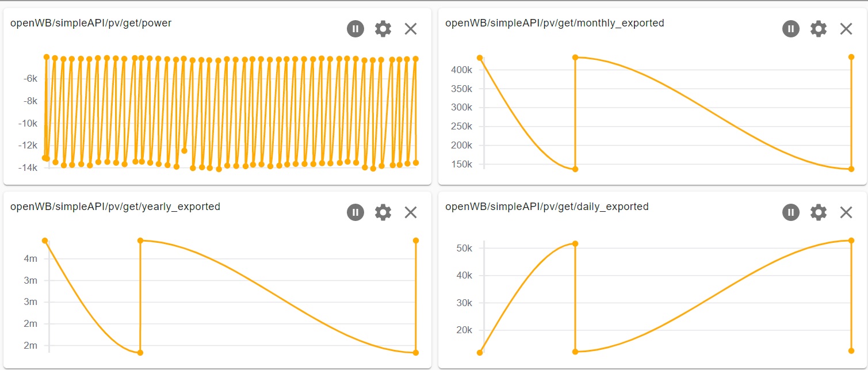868x370 pixels.
Task: Dismiss the daily_exported chart panel
Action: [x=846, y=212]
